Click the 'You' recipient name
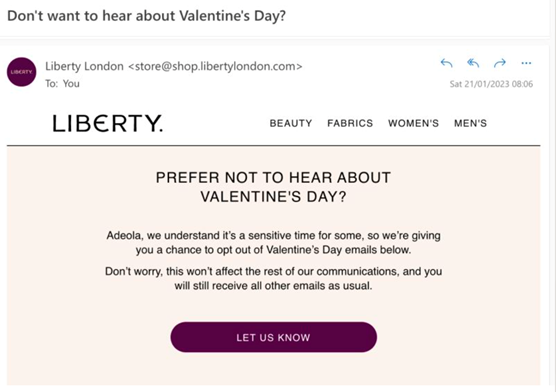Image resolution: width=556 pixels, height=392 pixels. click(x=71, y=84)
